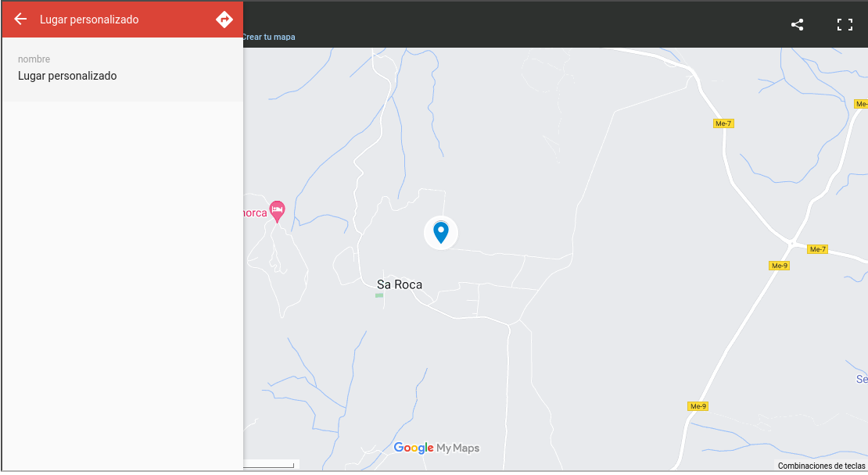Viewport: 868px width, 475px height.
Task: Open the map in fullscreen
Action: (x=845, y=25)
